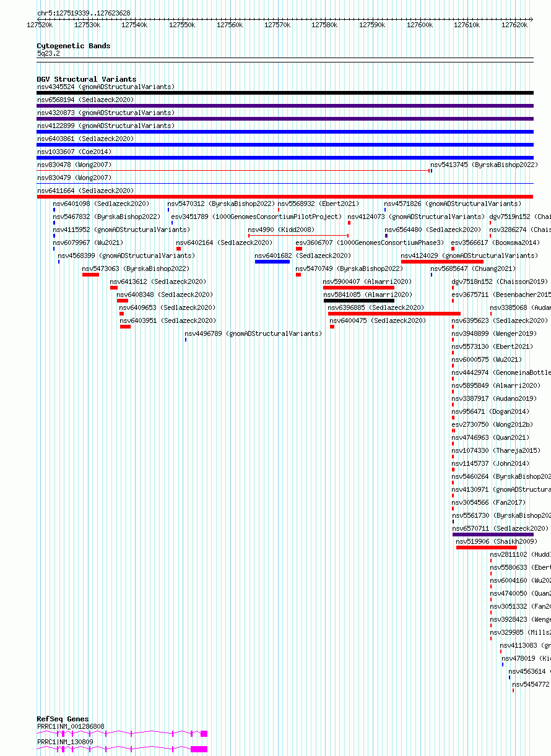Open the nsv4746963 Quan2021 label

point(490,437)
